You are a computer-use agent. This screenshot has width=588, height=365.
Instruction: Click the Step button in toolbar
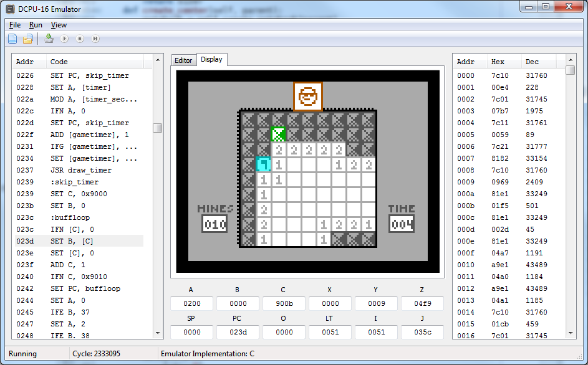tap(95, 39)
